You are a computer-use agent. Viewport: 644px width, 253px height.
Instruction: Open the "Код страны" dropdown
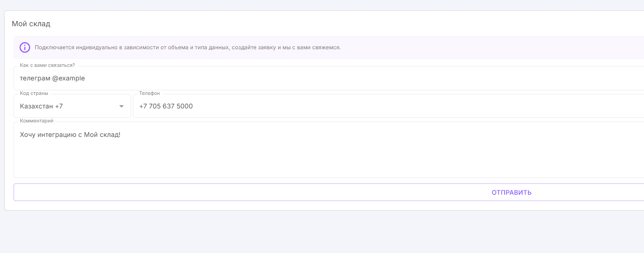(72, 106)
